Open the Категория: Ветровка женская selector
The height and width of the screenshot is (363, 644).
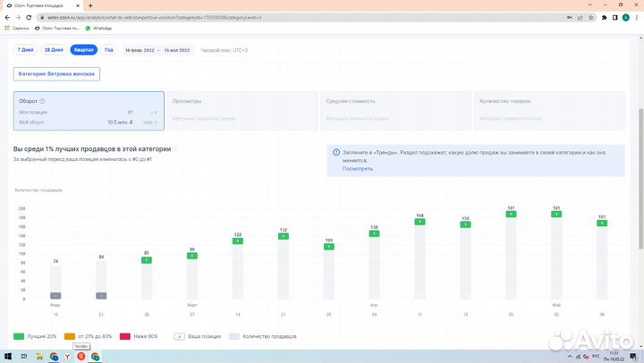click(x=56, y=73)
